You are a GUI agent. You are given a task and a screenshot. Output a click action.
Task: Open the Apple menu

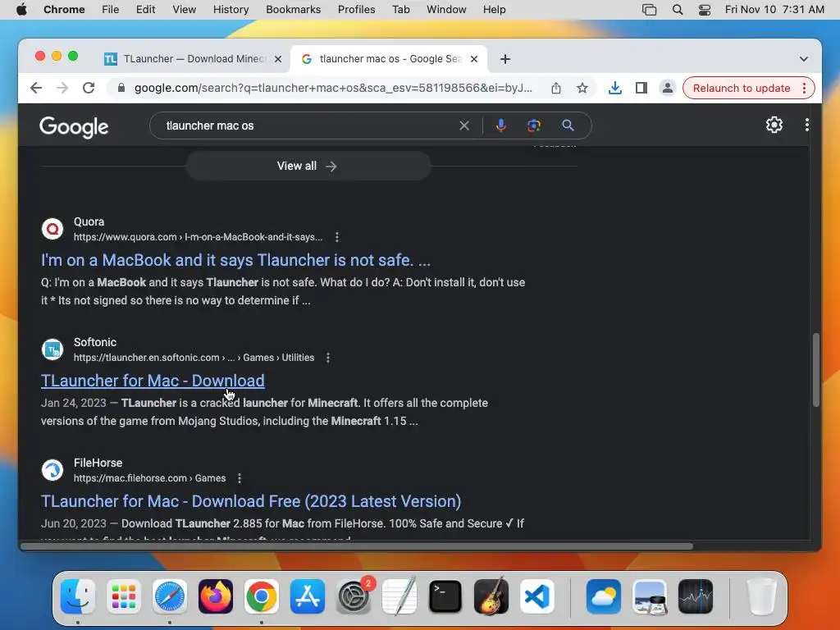tap(21, 10)
